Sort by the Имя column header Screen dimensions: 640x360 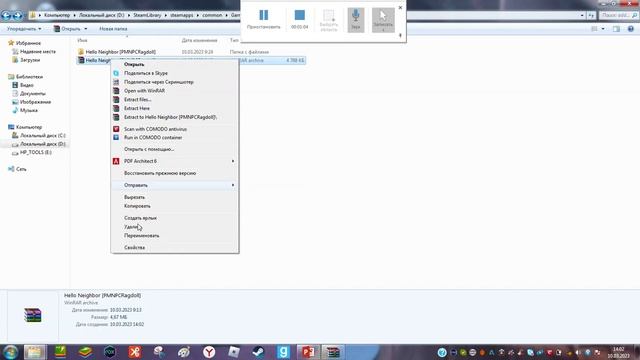82,40
